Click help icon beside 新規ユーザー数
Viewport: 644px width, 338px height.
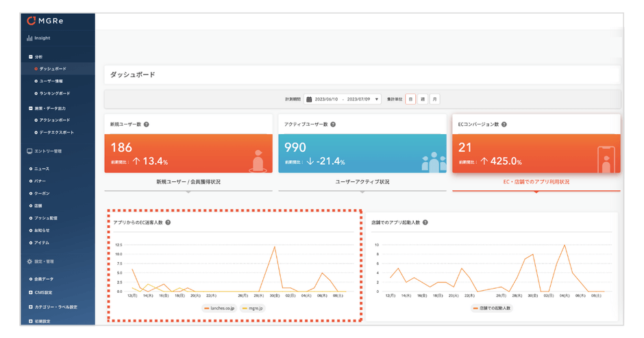(x=147, y=125)
